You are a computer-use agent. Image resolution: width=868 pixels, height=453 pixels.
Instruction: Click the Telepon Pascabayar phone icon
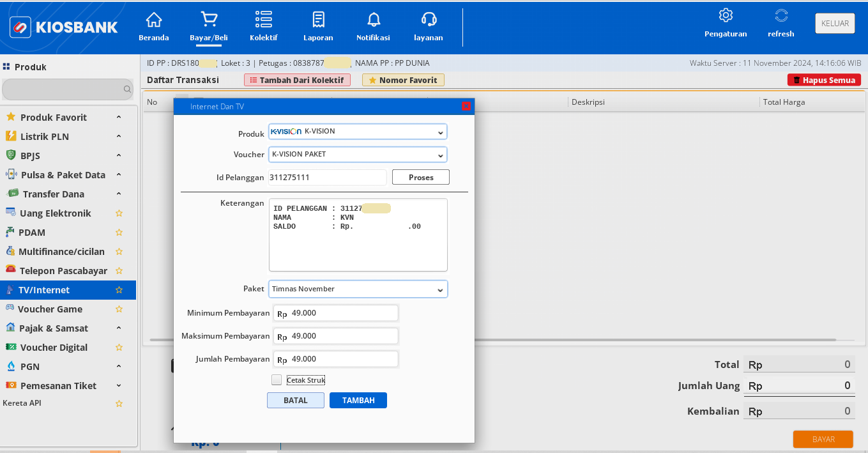click(x=10, y=270)
